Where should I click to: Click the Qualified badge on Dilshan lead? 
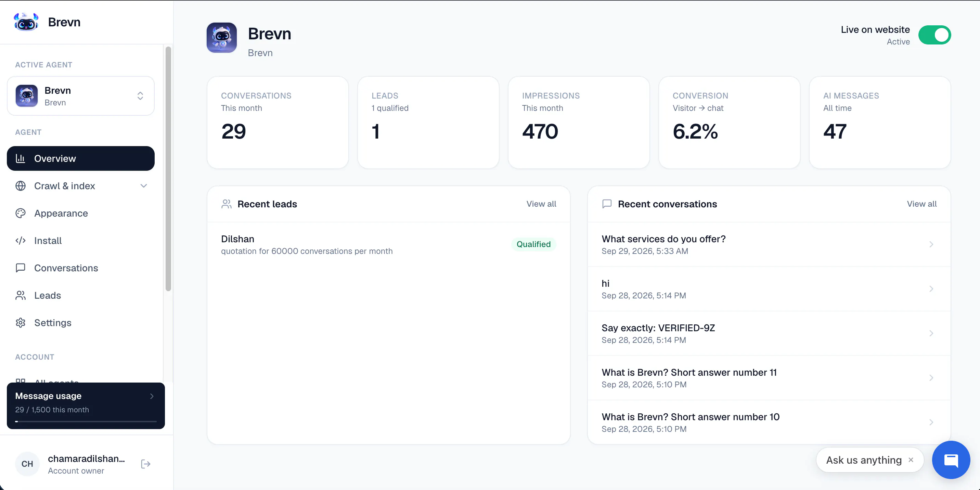533,244
